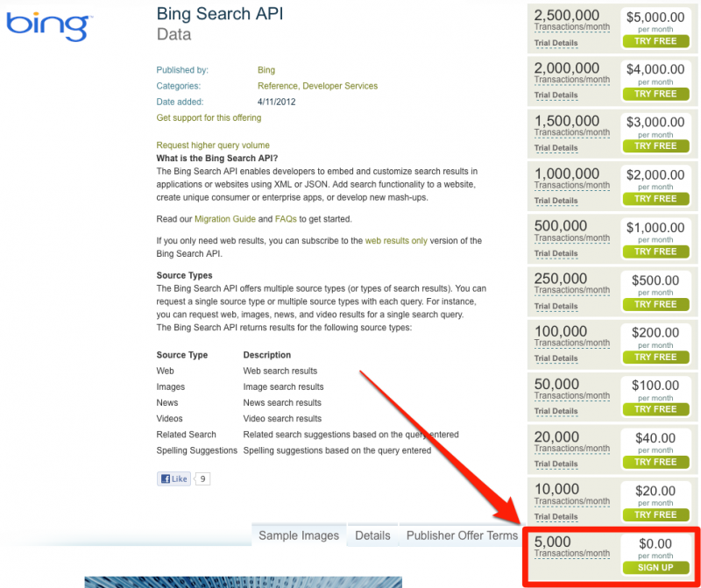Image resolution: width=701 pixels, height=588 pixels.
Task: Try free the $20.00 per month plan
Action: [655, 514]
